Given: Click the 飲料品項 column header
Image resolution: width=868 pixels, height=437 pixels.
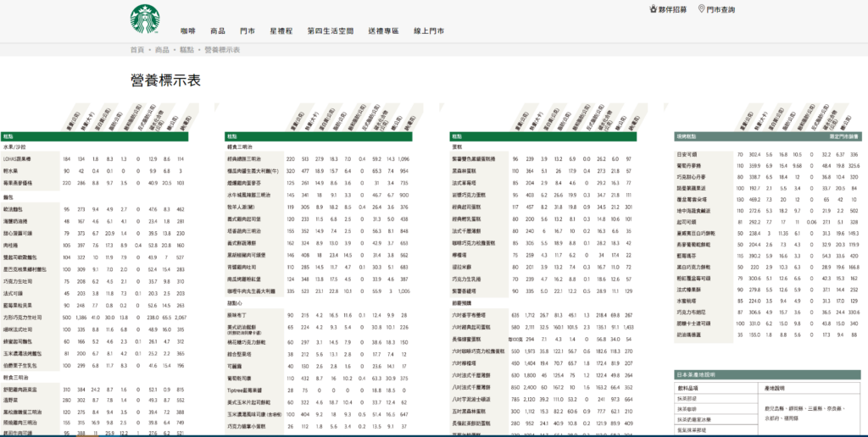Looking at the screenshot, I should pos(688,389).
